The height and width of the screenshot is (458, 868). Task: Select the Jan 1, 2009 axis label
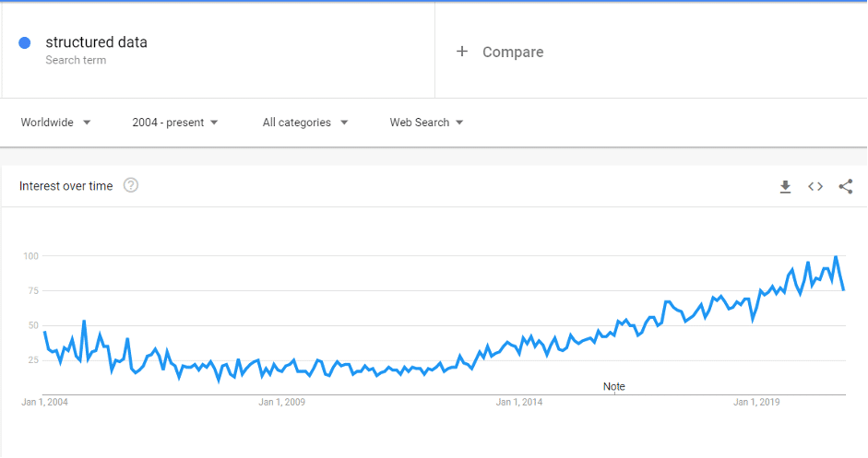point(282,403)
